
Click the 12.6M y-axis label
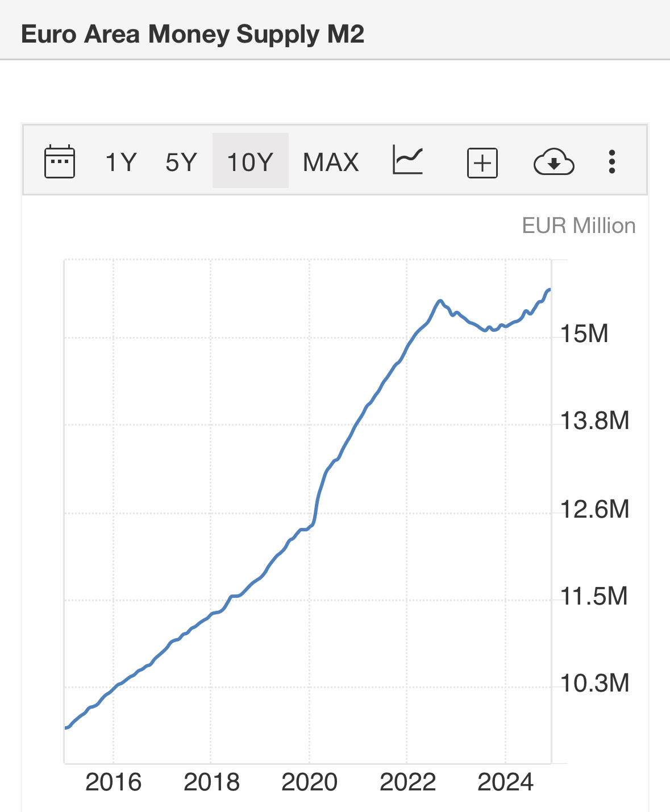point(594,509)
